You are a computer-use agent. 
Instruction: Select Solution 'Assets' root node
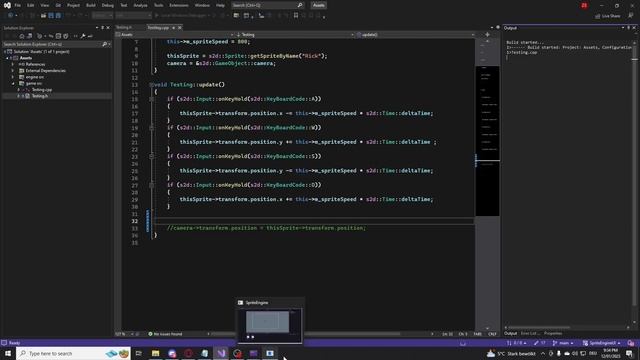(41, 52)
